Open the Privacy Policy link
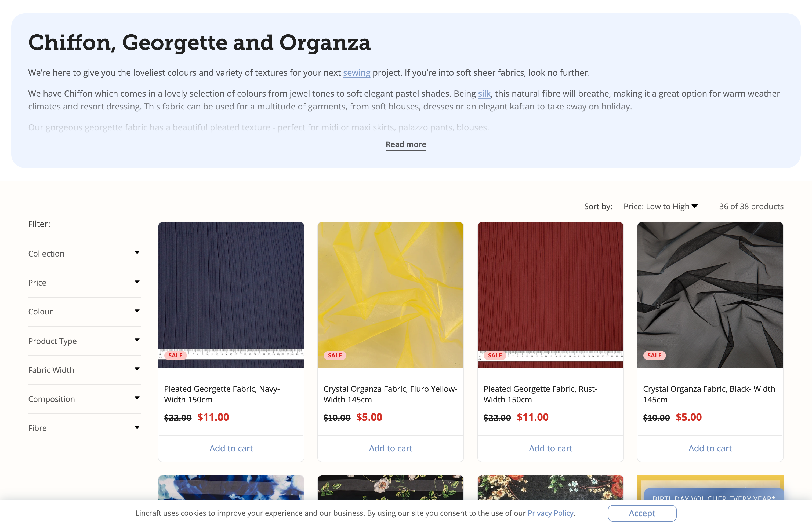 click(x=550, y=513)
